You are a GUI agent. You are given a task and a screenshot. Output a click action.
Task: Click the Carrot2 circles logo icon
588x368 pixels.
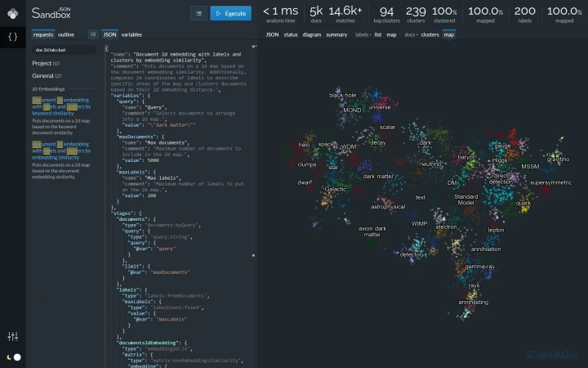click(13, 14)
